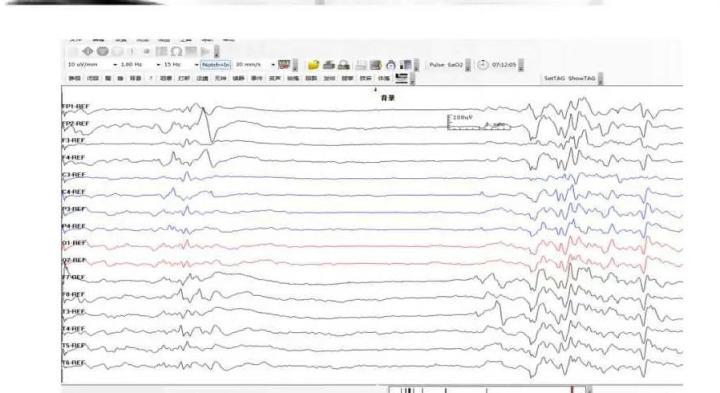Screen dimensions: 720x393
Task: Click the play arrow toolbar icon
Action: tap(205, 51)
